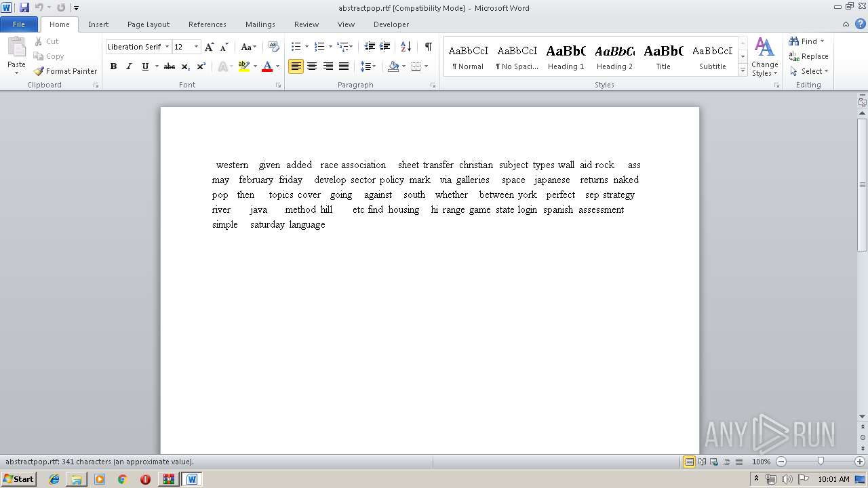Screen dimensions: 868x488
Task: Open Line Spacing dropdown
Action: pos(368,66)
